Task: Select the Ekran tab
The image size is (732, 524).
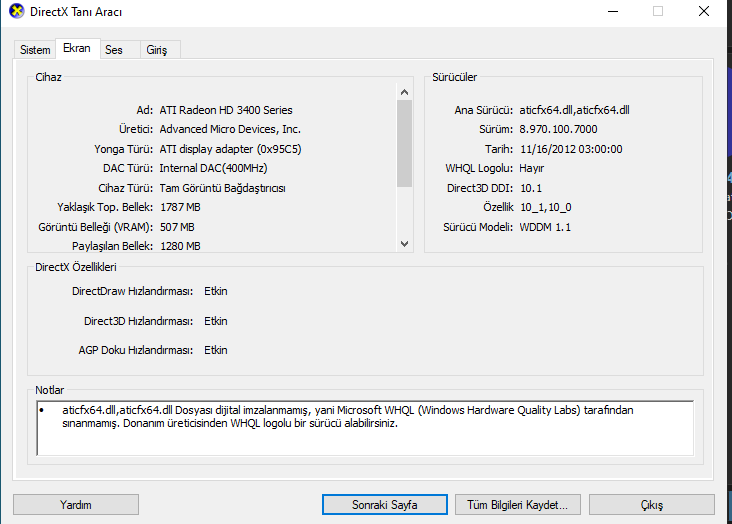Action: (x=77, y=48)
